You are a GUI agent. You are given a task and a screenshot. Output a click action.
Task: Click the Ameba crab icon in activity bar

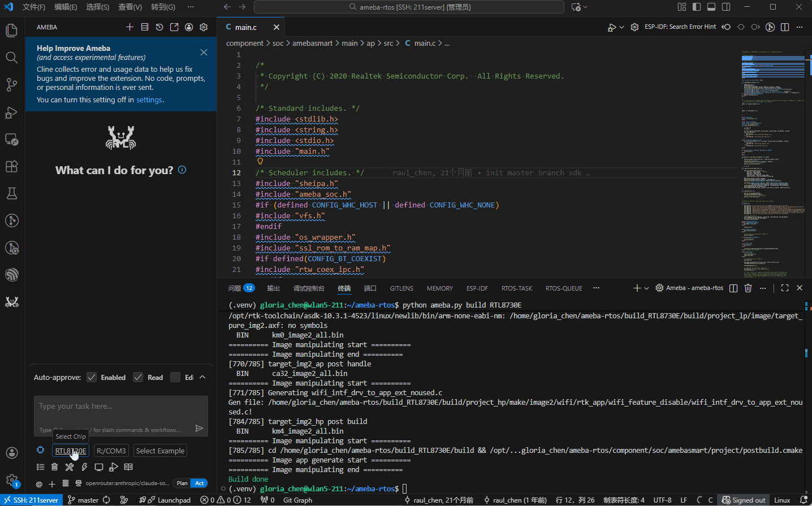[11, 302]
